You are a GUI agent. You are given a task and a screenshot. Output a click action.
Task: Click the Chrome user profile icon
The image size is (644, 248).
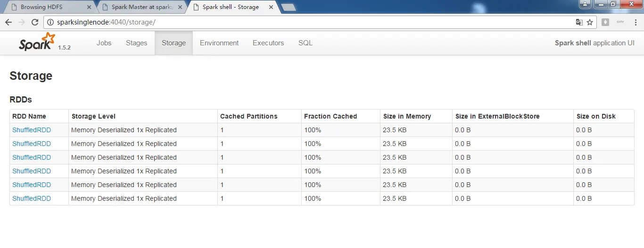[585, 4]
